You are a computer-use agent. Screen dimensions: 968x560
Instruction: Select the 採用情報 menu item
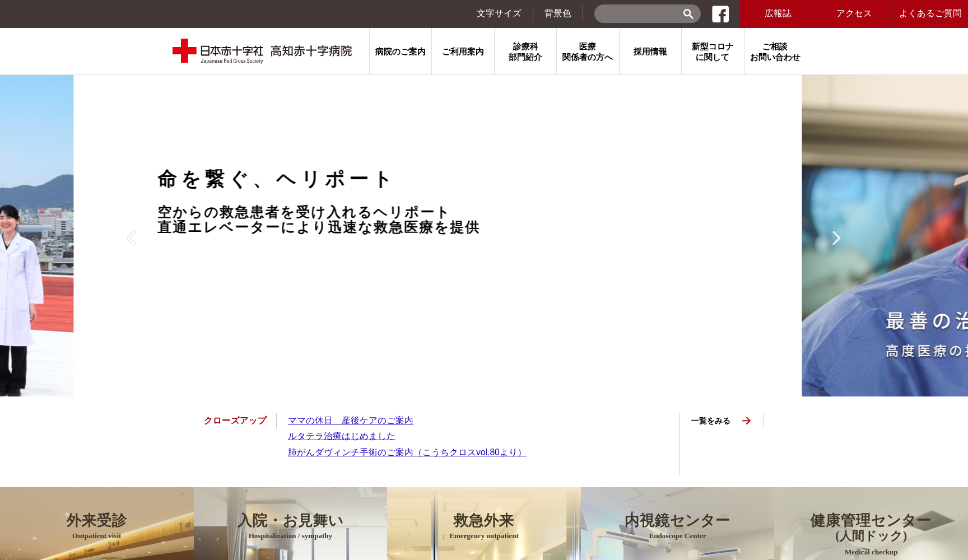[x=650, y=51]
